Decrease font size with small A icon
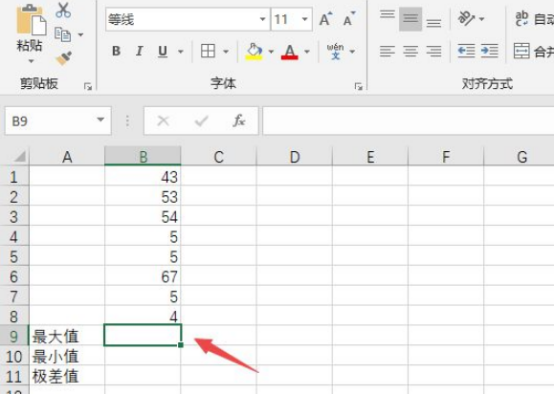554x394 pixels. click(x=349, y=19)
